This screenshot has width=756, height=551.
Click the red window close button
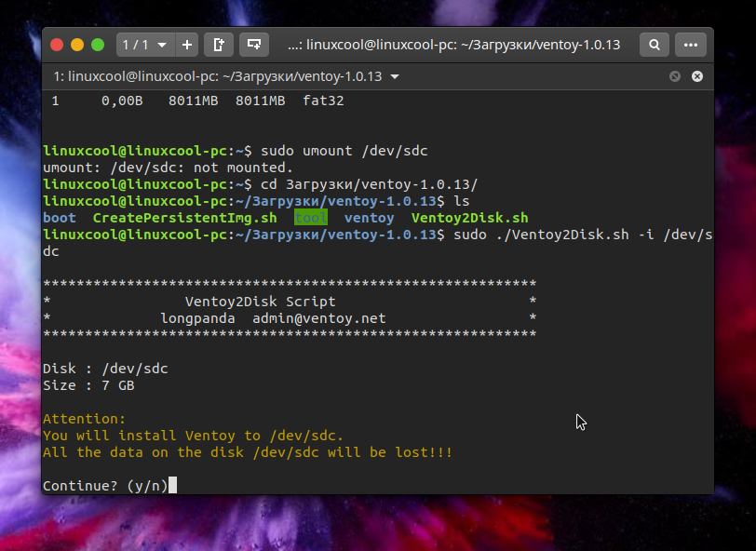[57, 45]
